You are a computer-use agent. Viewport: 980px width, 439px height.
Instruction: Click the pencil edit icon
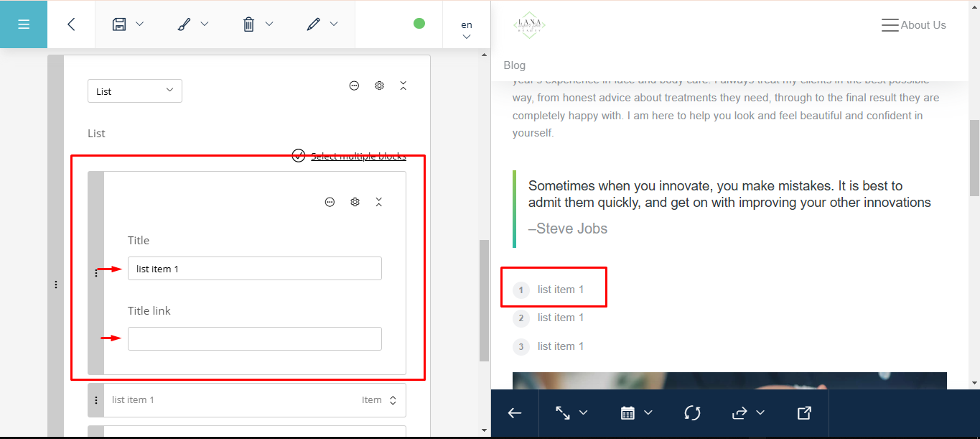tap(313, 24)
